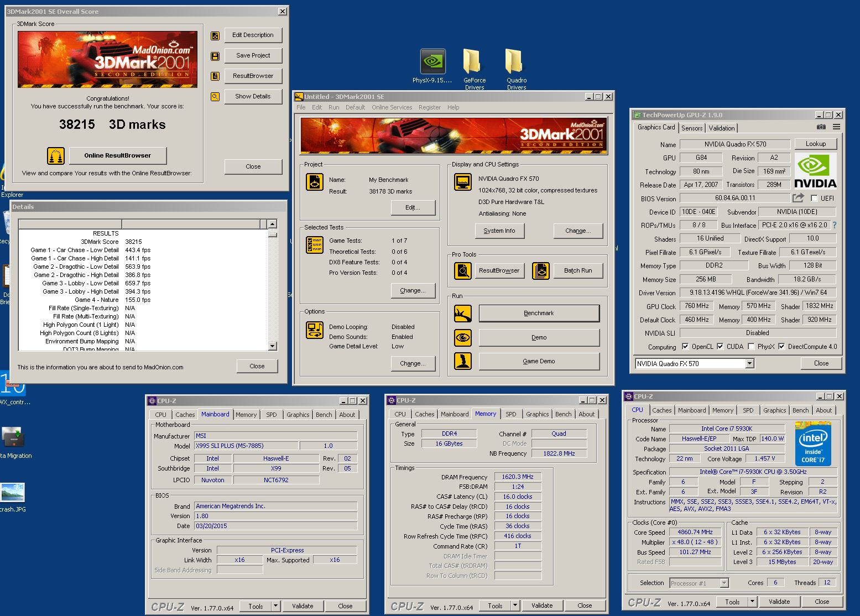Click the Online ResultBrowser button

[117, 156]
